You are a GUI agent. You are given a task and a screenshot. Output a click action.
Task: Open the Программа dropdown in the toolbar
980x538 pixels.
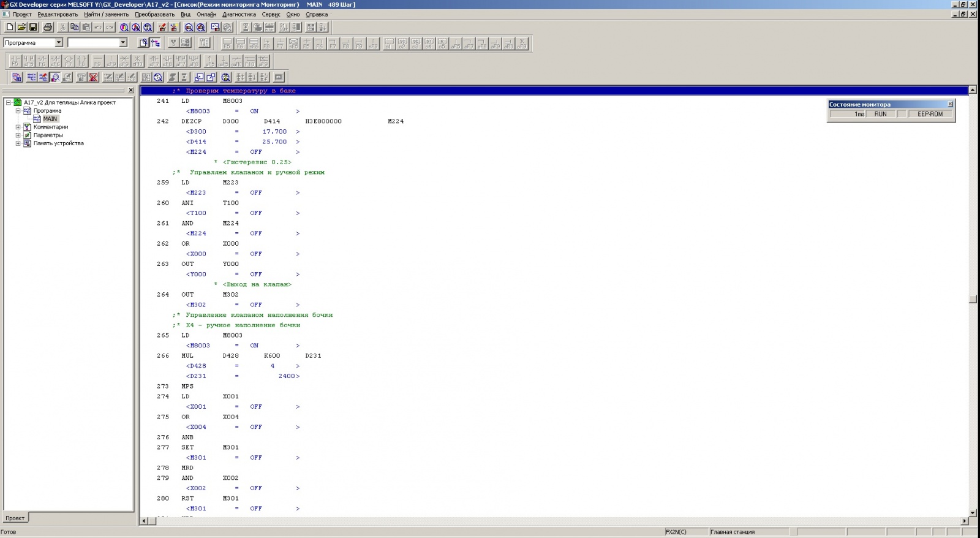tap(59, 43)
